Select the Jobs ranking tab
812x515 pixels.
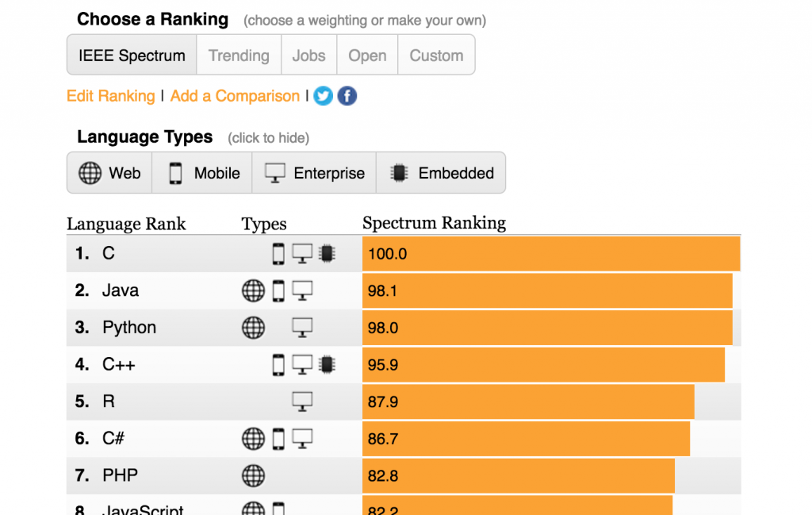pos(308,55)
